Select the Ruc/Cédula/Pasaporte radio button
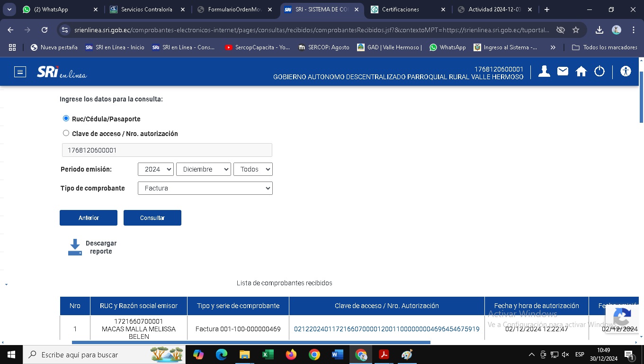Screen dimensions: 644x364 click(66, 118)
